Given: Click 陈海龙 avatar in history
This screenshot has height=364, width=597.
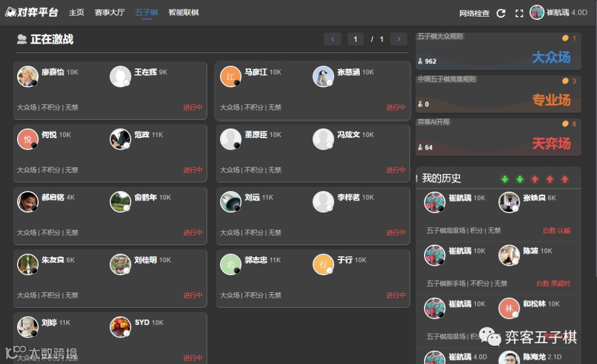Looking at the screenshot, I should pyautogui.click(x=509, y=358).
